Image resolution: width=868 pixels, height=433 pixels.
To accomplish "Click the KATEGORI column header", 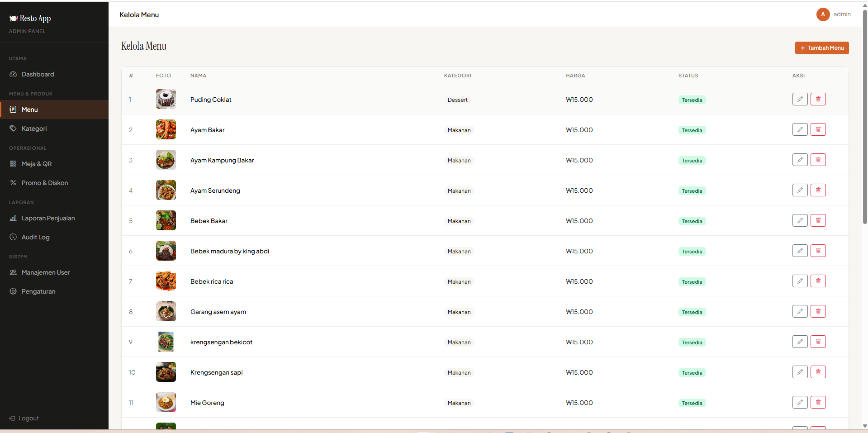I will click(x=458, y=76).
